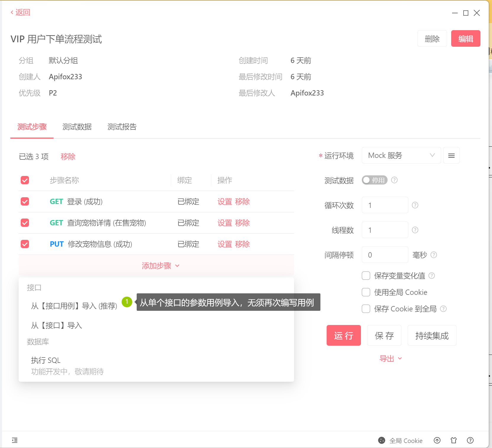The width and height of the screenshot is (492, 448).
Task: Switch to the 测试报告 tab
Action: point(122,127)
